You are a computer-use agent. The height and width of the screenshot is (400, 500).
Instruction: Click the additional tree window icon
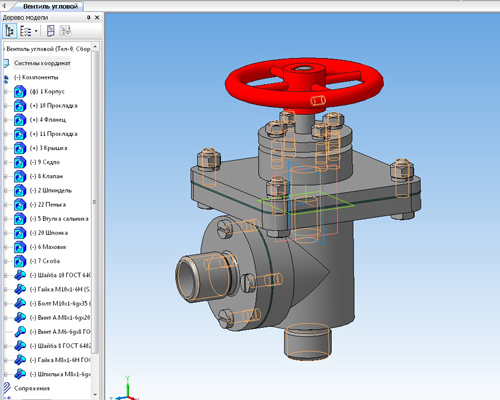(50, 31)
